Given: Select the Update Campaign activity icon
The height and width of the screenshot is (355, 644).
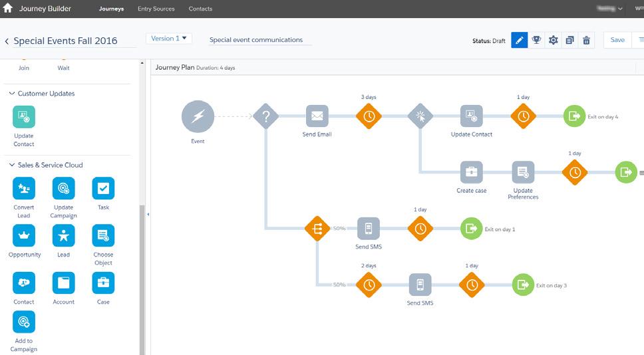Looking at the screenshot, I should 64,188.
